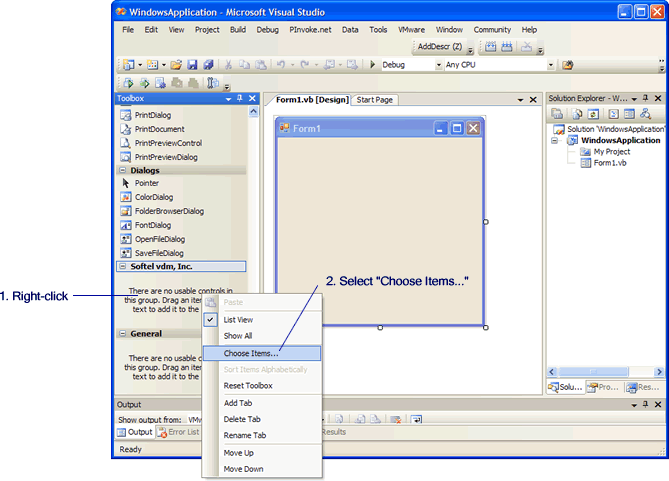Toggle Show All in context menu
Image resolution: width=669 pixels, height=481 pixels.
237,336
